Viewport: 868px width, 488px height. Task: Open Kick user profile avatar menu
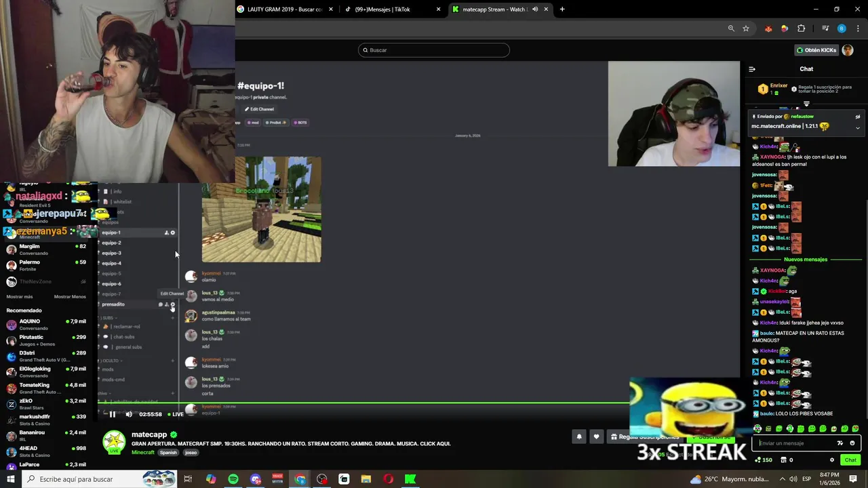[848, 50]
